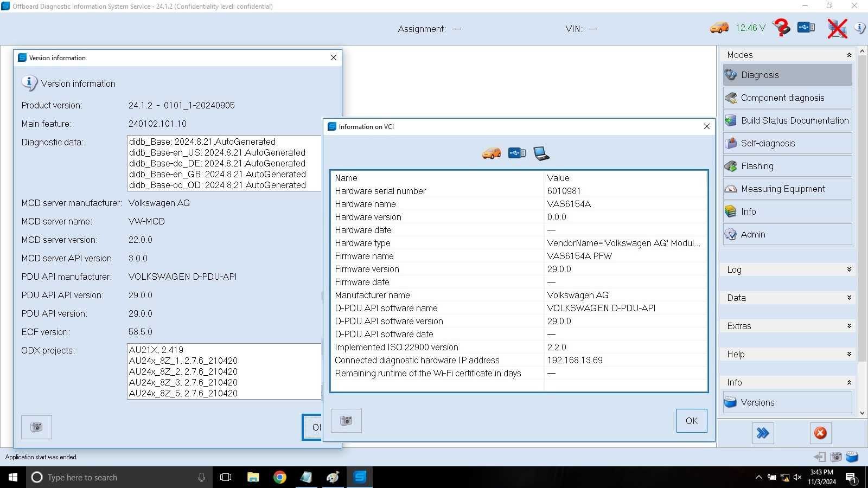Select the USB interface icon in VCI dialog

(x=517, y=153)
